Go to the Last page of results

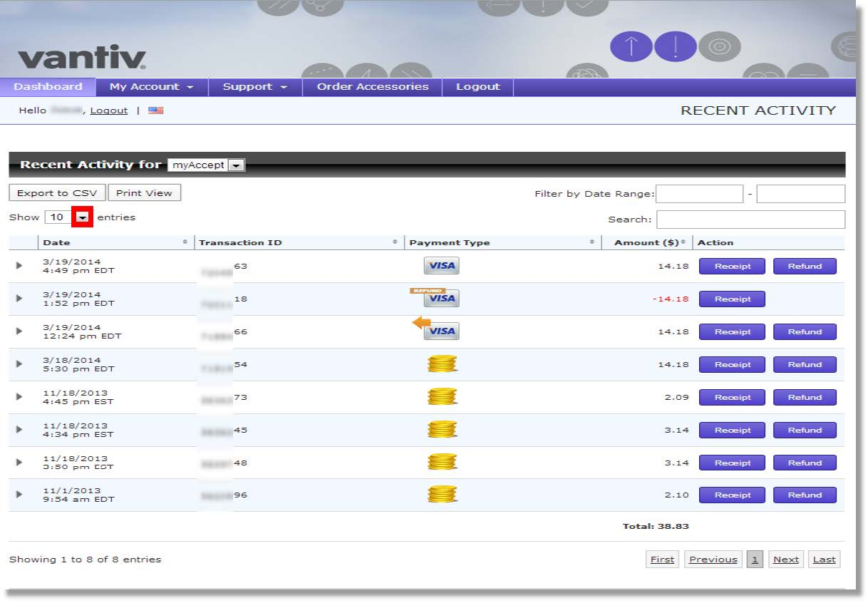(x=824, y=559)
